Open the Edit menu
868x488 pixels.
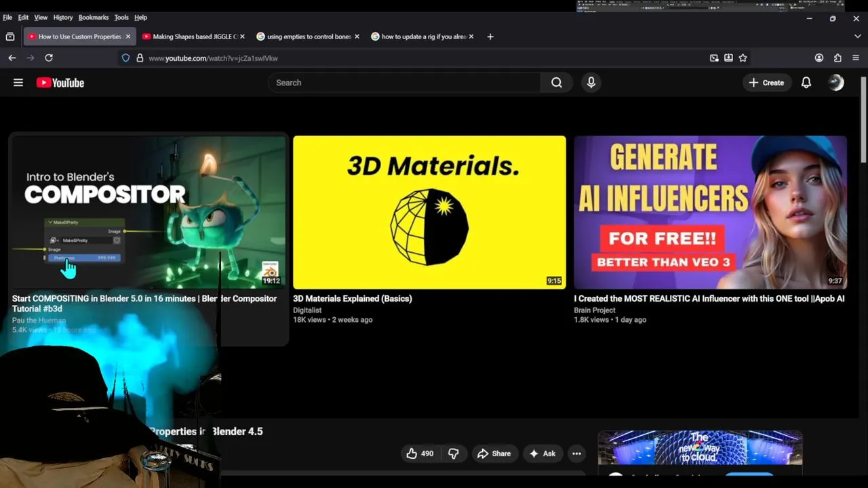(23, 17)
